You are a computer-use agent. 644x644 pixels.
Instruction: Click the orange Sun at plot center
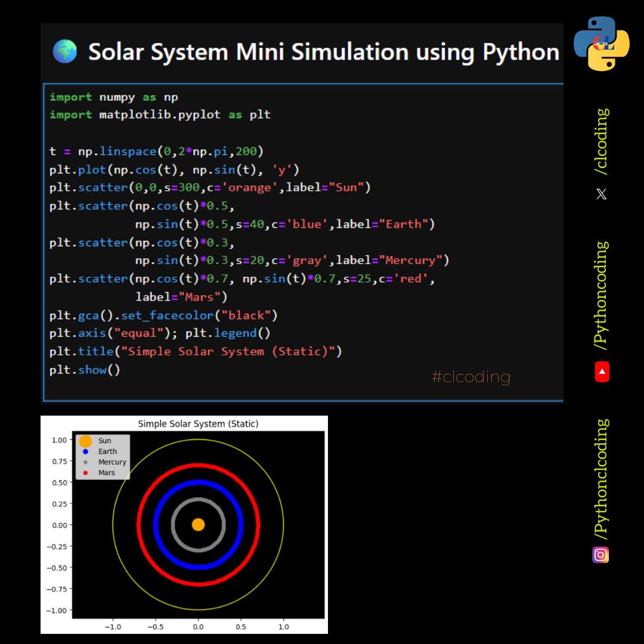tap(199, 525)
